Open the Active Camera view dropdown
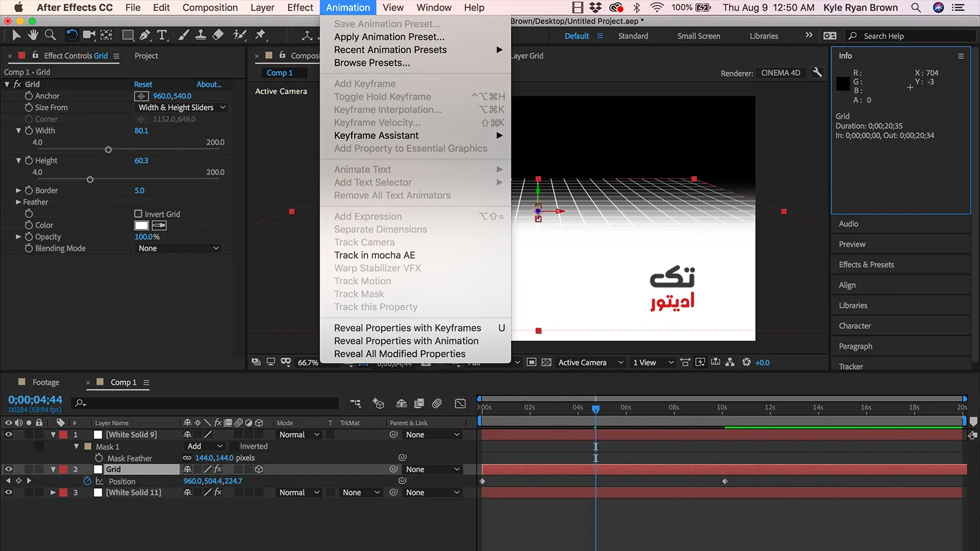 tap(590, 362)
